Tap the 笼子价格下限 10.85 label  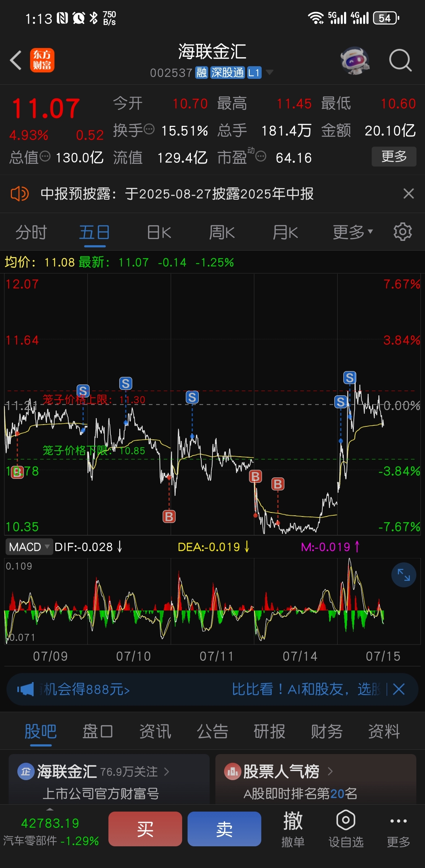(x=94, y=451)
